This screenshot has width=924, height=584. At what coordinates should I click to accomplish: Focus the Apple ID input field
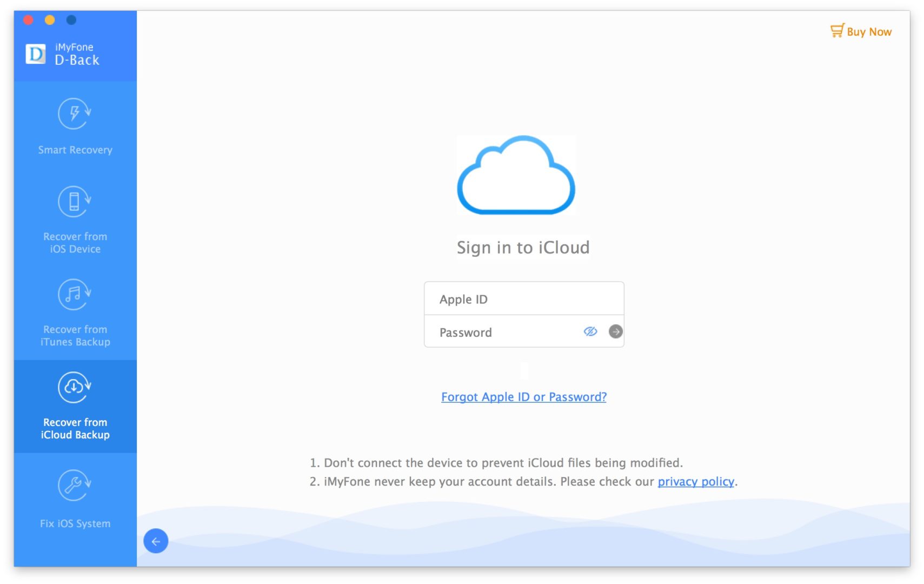click(x=524, y=298)
